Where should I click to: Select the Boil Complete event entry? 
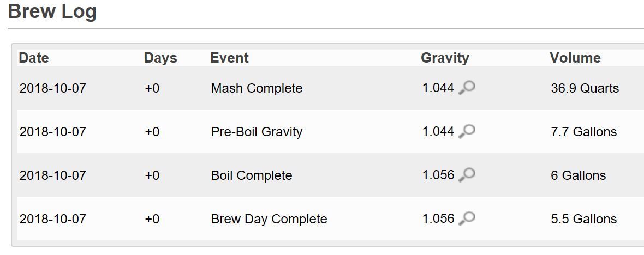point(252,175)
